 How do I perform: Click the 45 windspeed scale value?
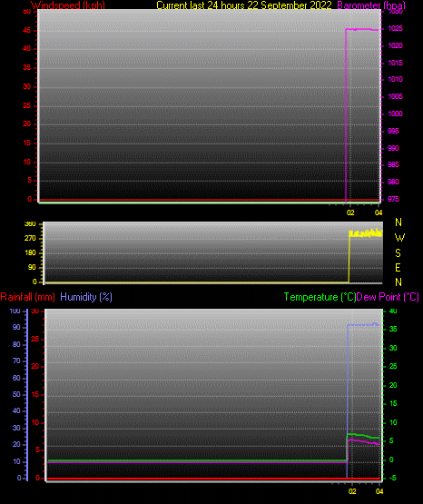tap(27, 31)
